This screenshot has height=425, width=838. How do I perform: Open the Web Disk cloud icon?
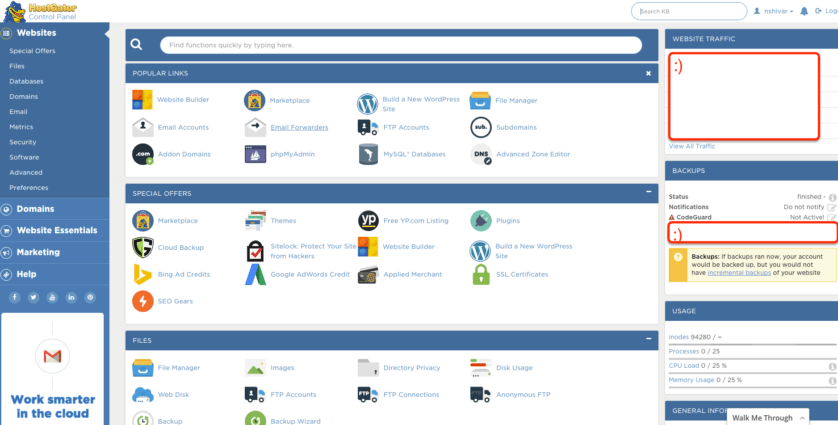tap(143, 395)
